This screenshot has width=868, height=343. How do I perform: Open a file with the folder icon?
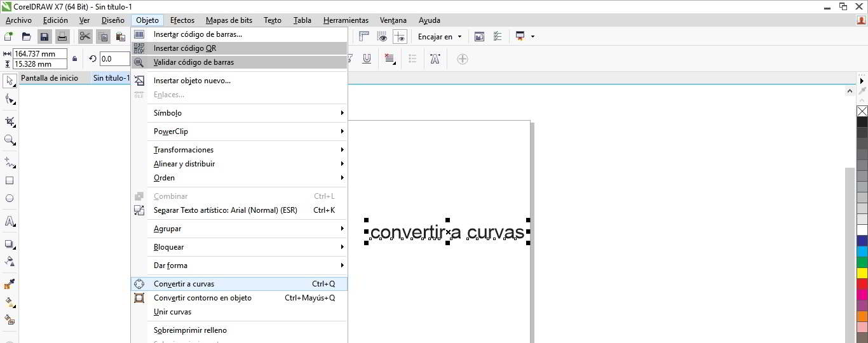27,37
